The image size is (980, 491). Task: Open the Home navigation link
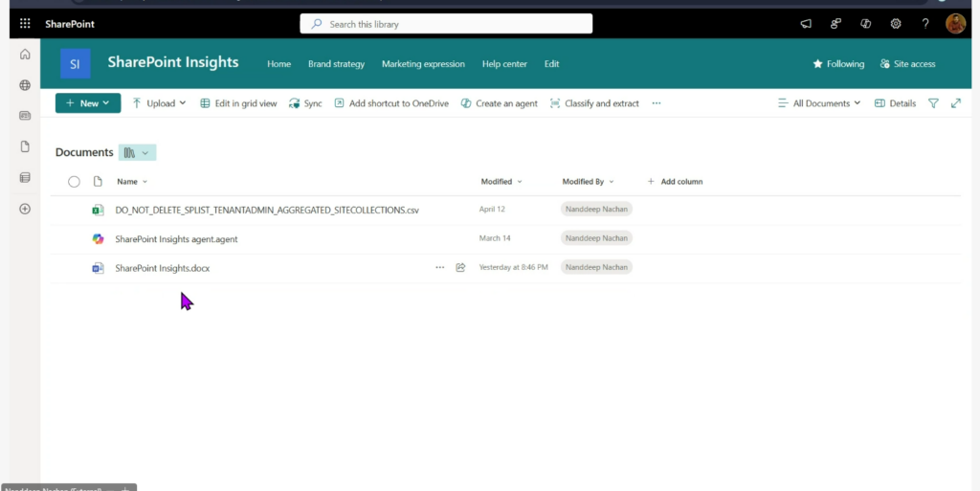pyautogui.click(x=278, y=64)
